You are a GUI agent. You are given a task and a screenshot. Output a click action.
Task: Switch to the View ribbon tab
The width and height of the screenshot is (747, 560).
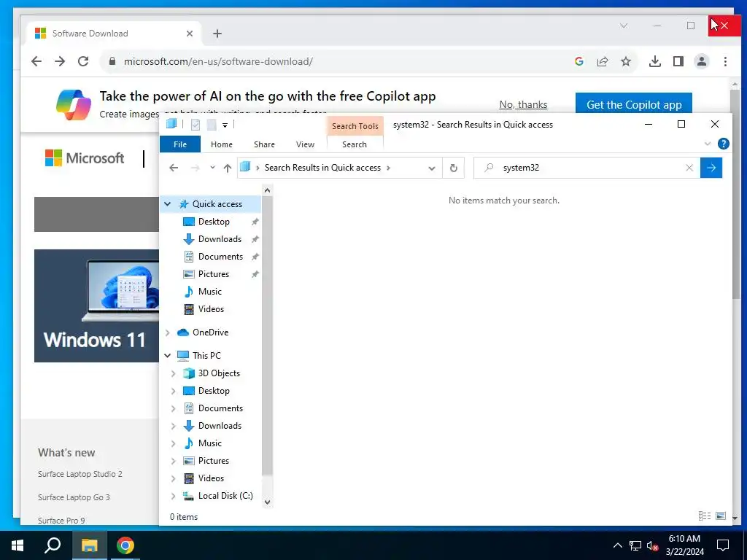pyautogui.click(x=305, y=144)
